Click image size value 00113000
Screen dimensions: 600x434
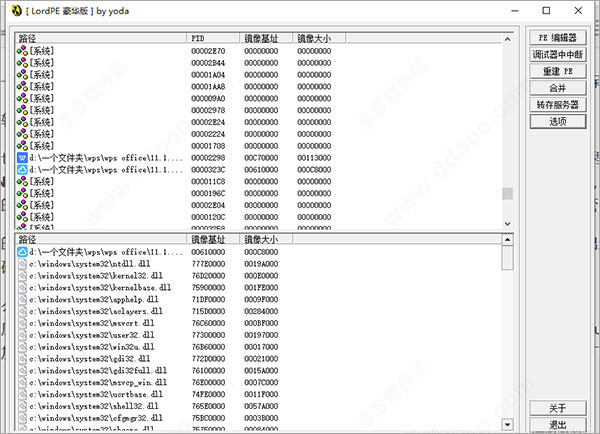[314, 158]
